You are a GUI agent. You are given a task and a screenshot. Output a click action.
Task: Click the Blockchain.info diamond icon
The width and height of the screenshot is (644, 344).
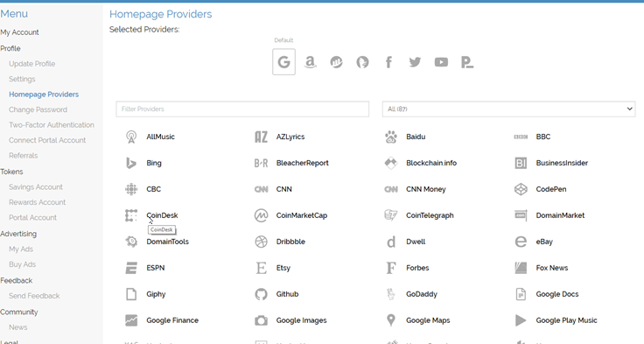click(391, 163)
